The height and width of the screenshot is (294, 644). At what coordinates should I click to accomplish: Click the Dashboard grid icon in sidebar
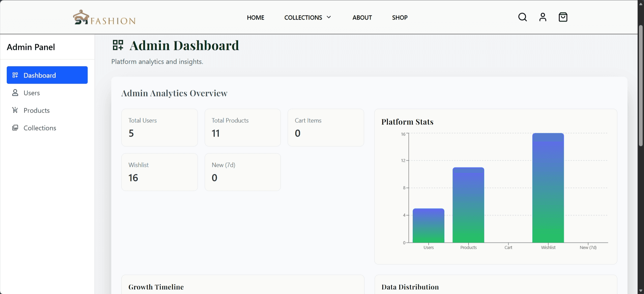pos(15,75)
